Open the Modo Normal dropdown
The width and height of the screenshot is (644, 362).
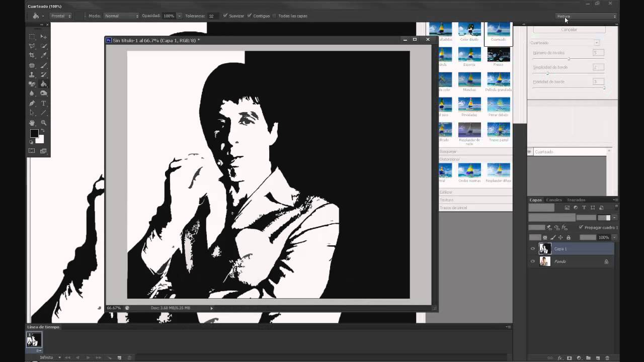[121, 16]
